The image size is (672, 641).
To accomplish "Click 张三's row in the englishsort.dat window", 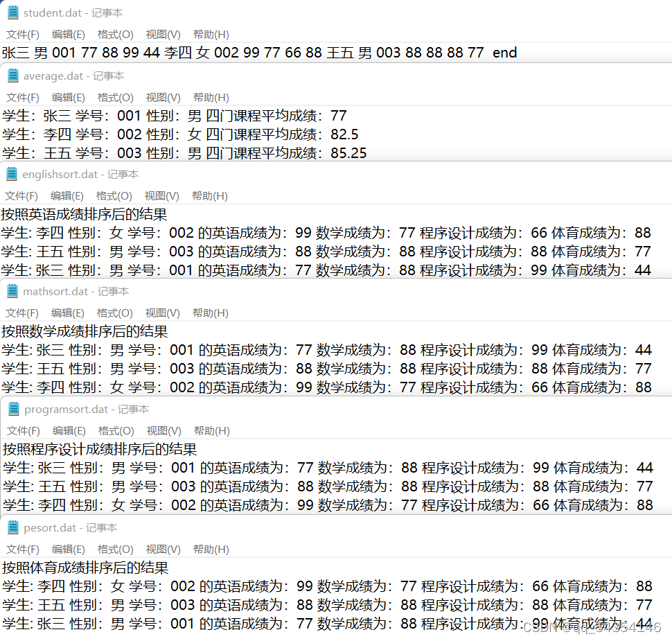I will point(326,270).
